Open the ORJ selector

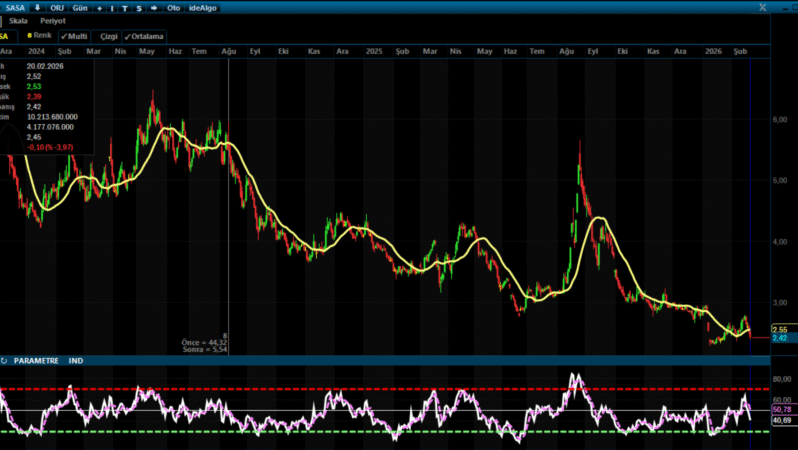coord(56,8)
